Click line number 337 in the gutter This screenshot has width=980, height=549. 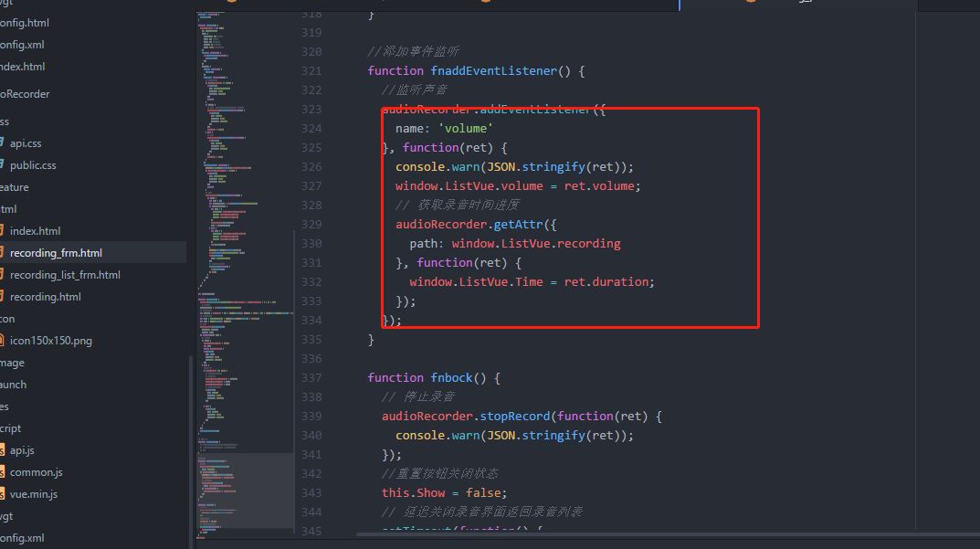(x=311, y=378)
